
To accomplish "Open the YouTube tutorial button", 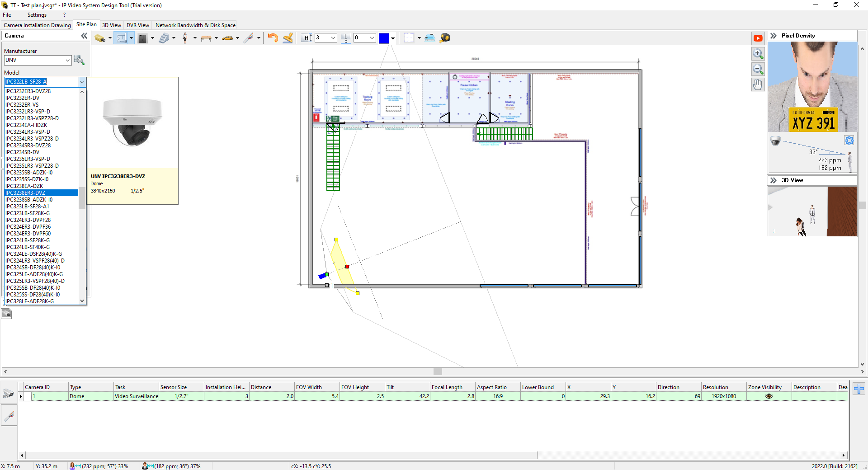I will click(758, 38).
